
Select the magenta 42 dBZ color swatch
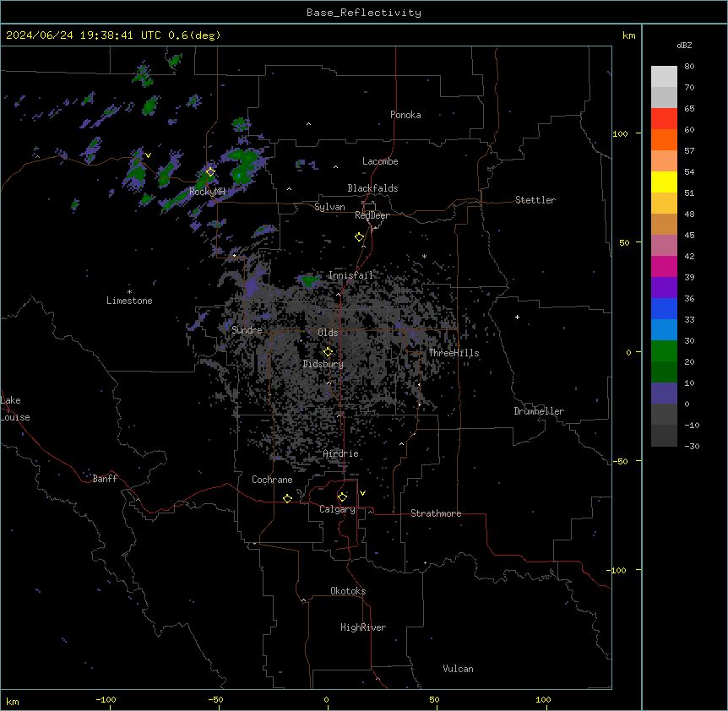tap(664, 266)
